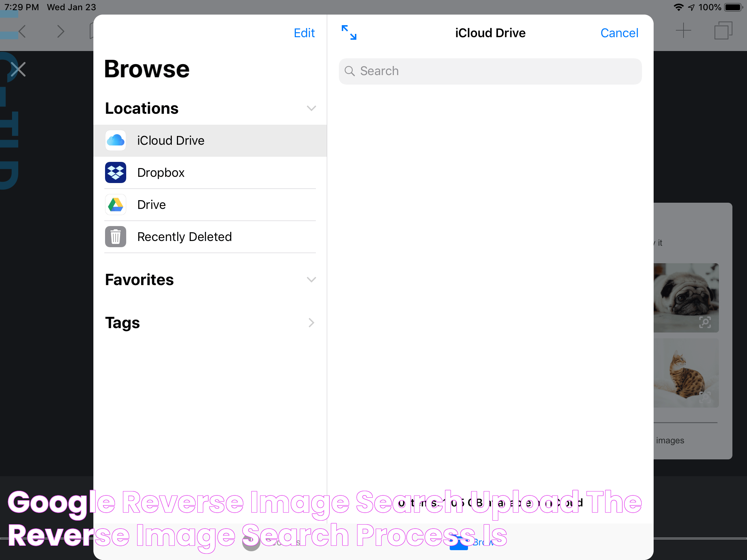Click the Dropbox icon
This screenshot has height=560, width=747.
(x=116, y=172)
